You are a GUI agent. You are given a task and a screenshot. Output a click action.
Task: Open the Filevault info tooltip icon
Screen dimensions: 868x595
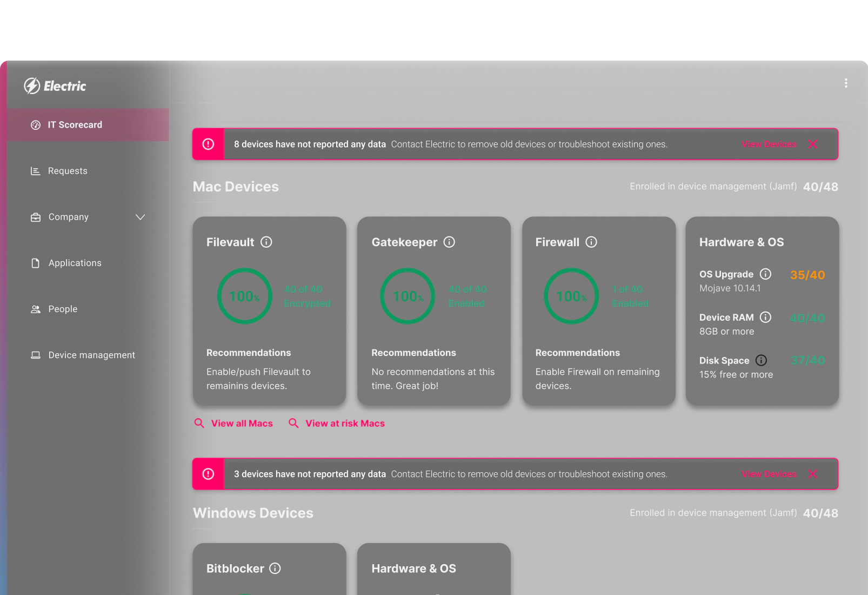pyautogui.click(x=266, y=242)
